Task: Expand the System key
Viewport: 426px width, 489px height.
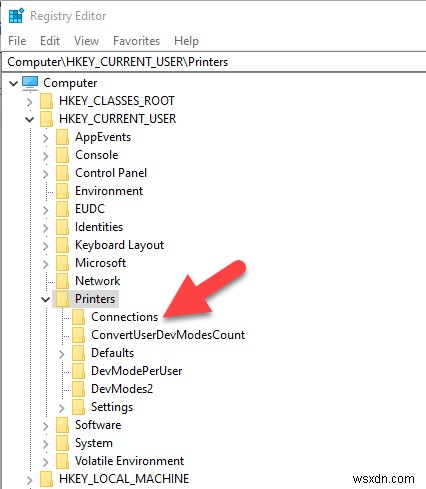Action: tap(46, 444)
